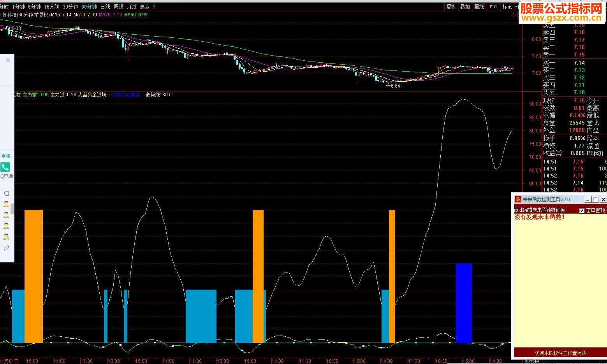Image resolution: width=607 pixels, height=364 pixels.
Task: Switch to 周线 weekly chart
Action: tap(118, 7)
